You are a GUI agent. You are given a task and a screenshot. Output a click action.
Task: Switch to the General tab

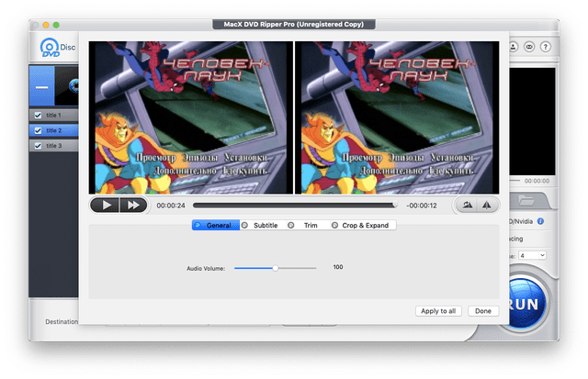click(x=216, y=225)
